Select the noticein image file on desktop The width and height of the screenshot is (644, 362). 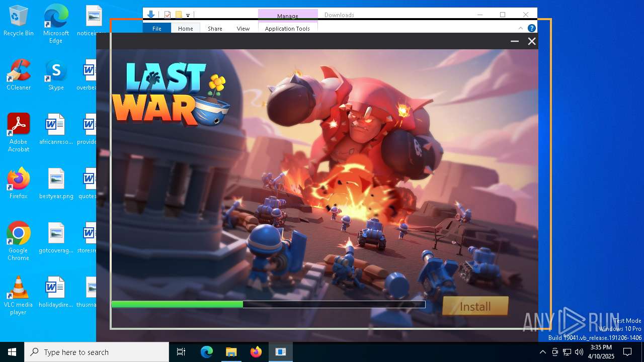point(92,21)
